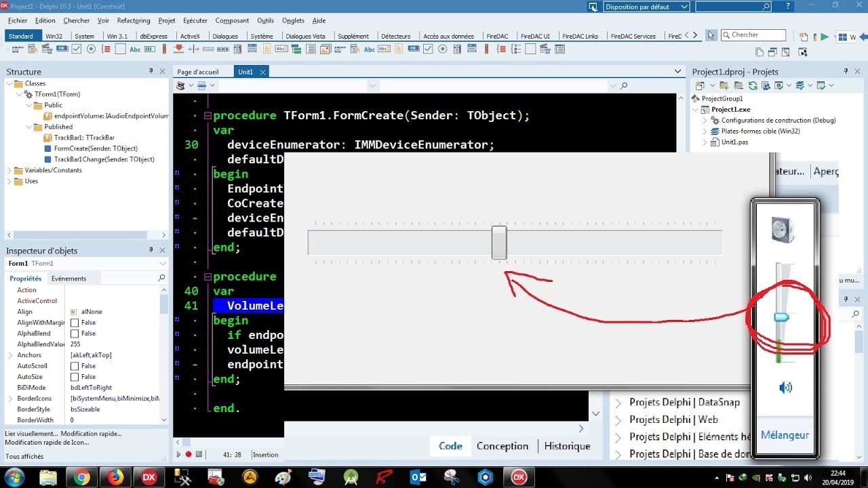Choose the TPanel blank square component
This screenshot has width=868, height=488.
click(120, 49)
